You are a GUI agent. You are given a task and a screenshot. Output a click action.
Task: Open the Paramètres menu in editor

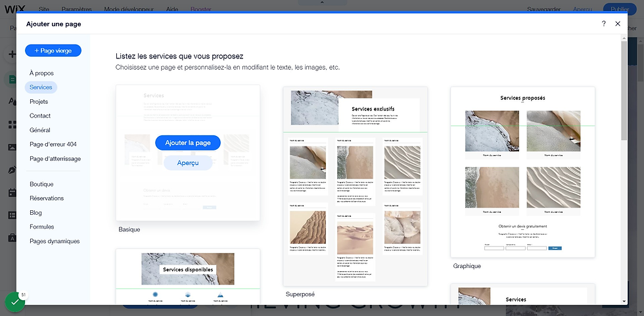pos(76,9)
